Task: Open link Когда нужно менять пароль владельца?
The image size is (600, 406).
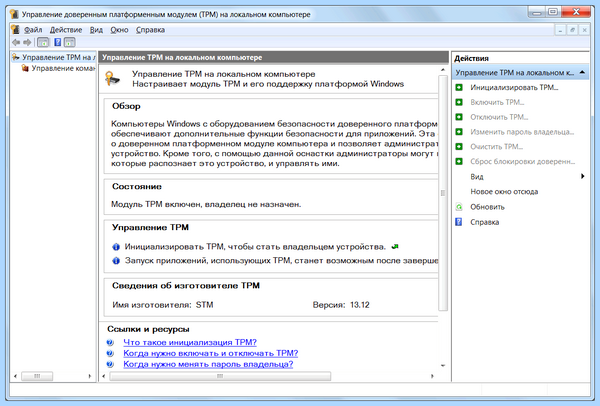Action: tap(208, 364)
